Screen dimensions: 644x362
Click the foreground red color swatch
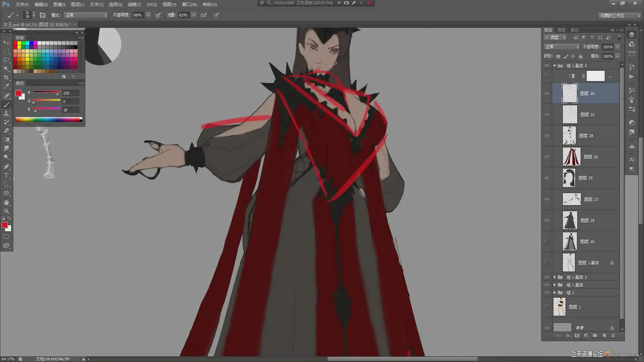(x=5, y=225)
